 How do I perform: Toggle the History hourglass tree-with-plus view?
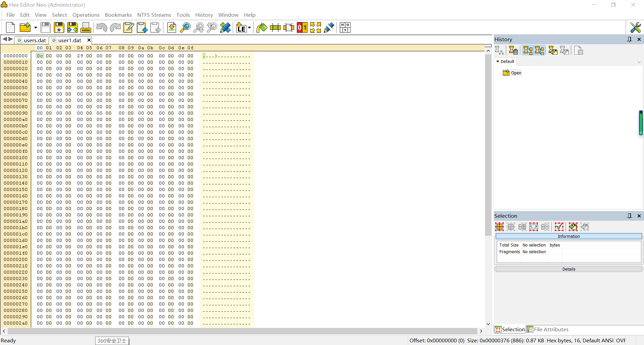[539, 51]
